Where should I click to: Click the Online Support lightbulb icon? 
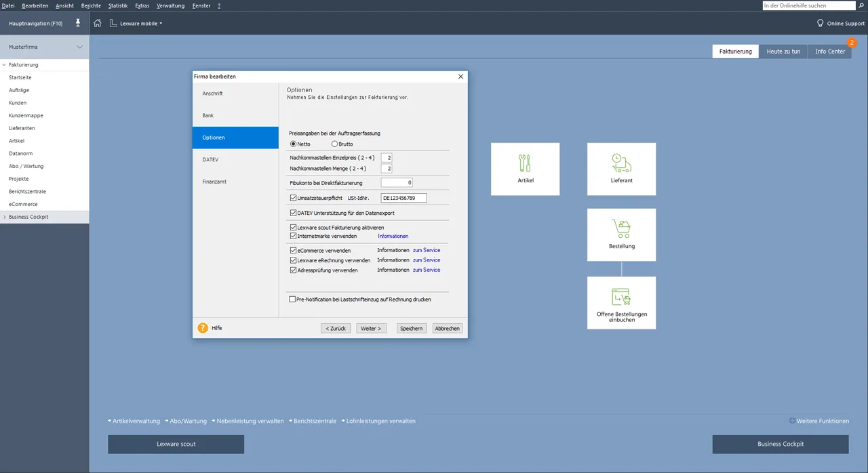coord(820,23)
